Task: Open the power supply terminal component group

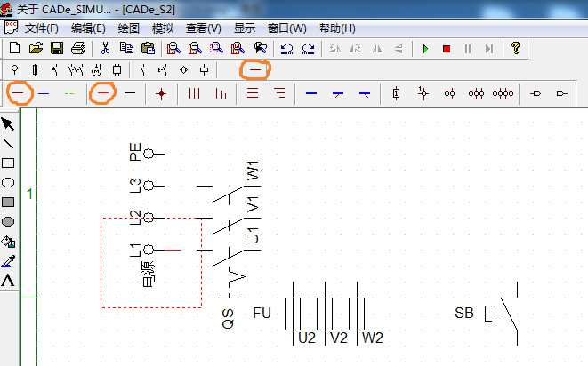Action: point(14,69)
